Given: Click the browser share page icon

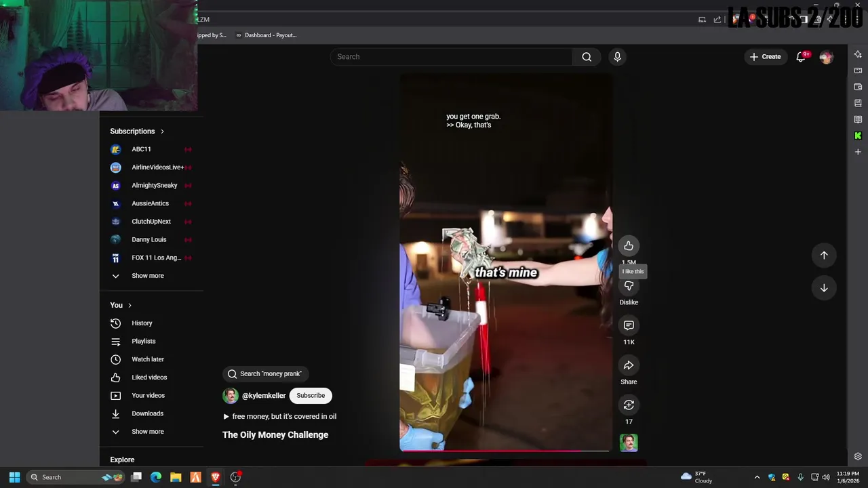Looking at the screenshot, I should 717,20.
